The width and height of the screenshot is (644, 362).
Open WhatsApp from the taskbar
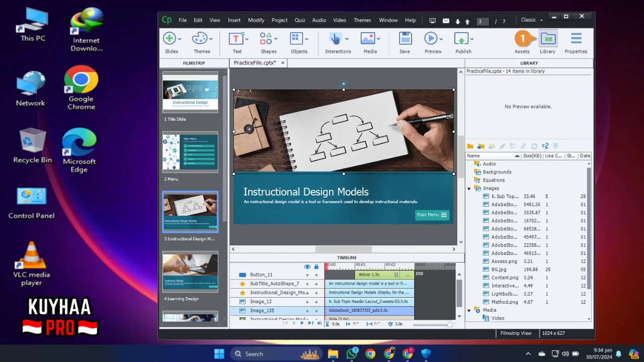pos(352,353)
